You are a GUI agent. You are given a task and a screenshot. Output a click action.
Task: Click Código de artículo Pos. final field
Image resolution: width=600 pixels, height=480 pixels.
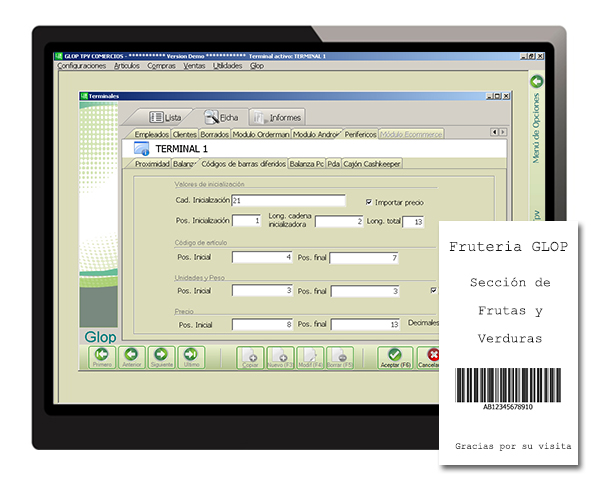tap(364, 258)
